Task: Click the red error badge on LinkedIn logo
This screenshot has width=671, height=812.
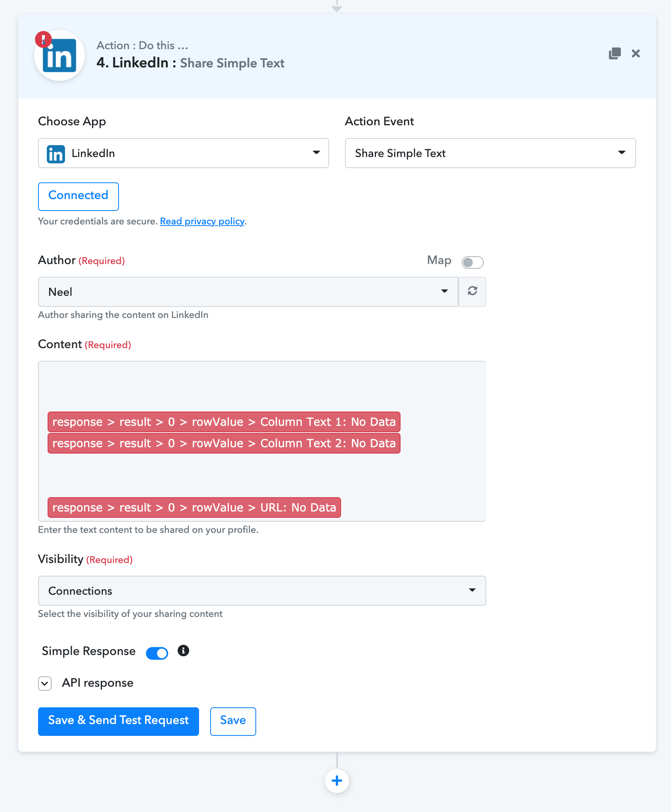Action: (43, 39)
